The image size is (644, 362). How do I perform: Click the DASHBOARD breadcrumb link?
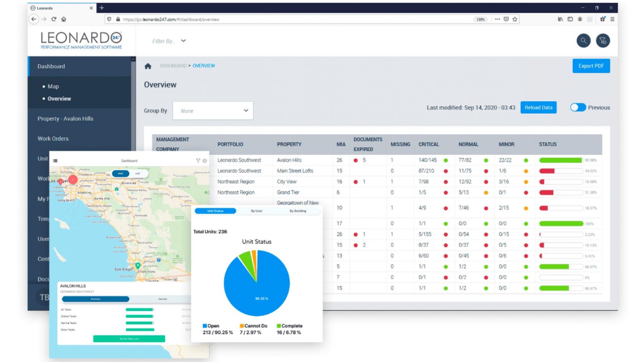click(x=173, y=66)
